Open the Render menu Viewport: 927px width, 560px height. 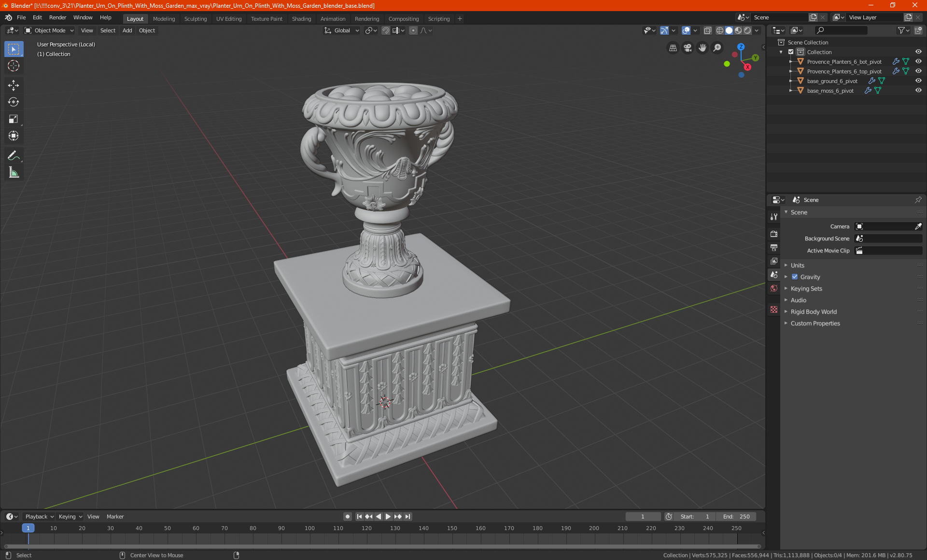click(x=57, y=17)
